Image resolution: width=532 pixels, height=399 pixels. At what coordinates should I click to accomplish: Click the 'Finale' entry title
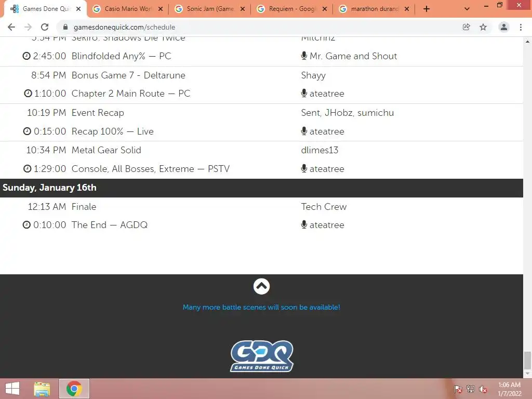[x=84, y=207]
